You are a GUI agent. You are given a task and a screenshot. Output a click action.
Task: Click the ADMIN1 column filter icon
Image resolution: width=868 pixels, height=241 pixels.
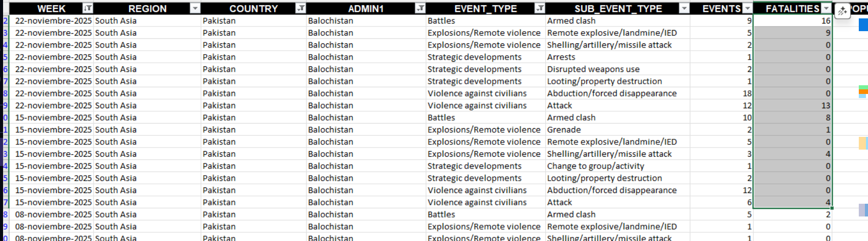coord(420,8)
